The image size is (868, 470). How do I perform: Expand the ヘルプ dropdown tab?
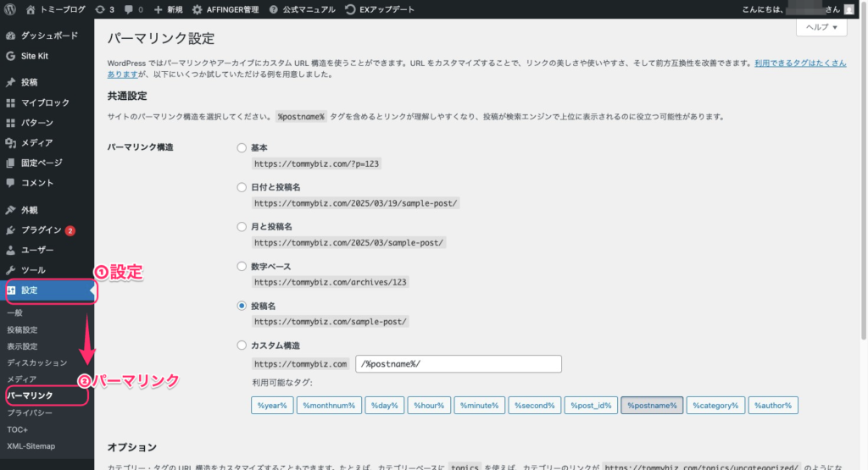pyautogui.click(x=821, y=27)
